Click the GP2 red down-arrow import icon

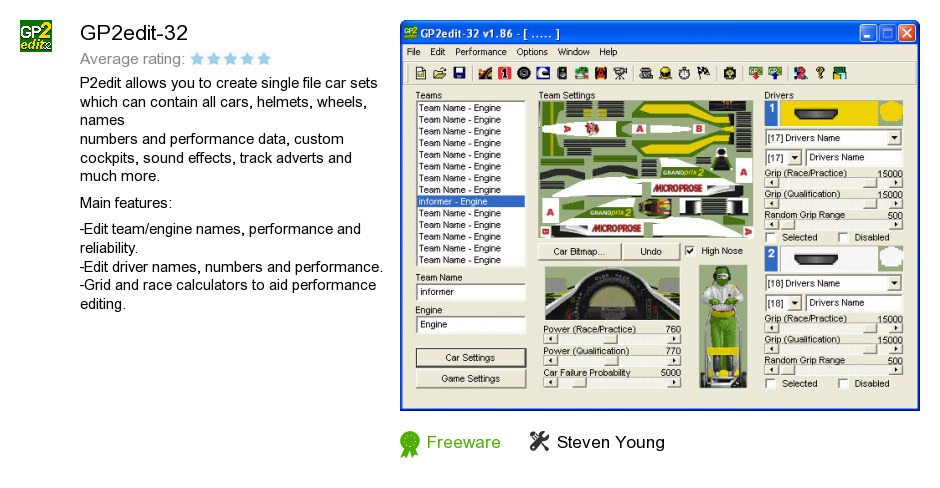point(755,73)
